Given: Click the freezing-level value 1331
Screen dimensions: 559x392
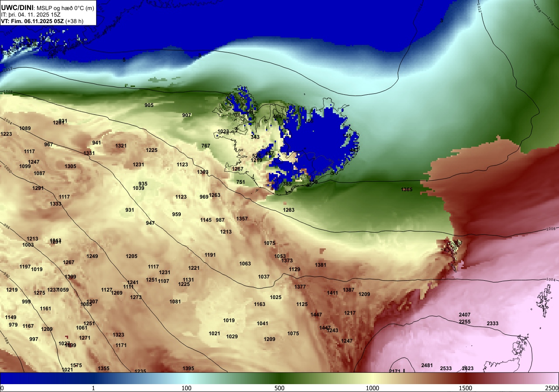Looking at the screenshot, I should (x=89, y=153).
